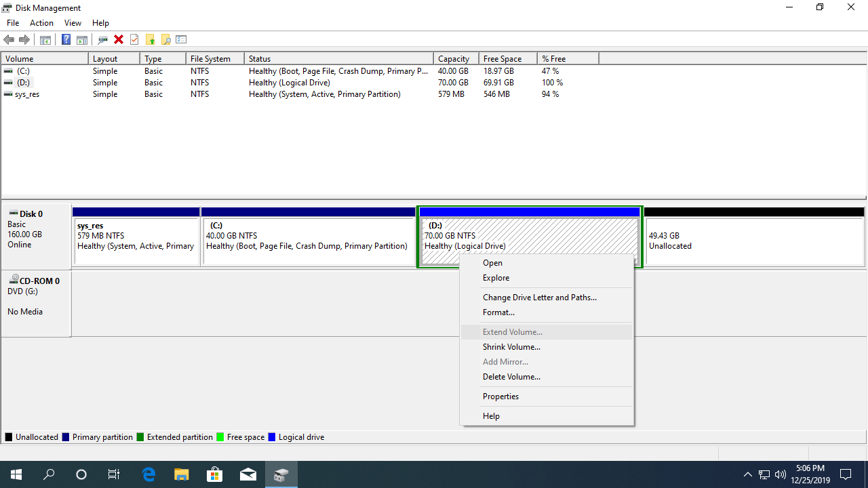Click the blue Help question mark icon
The image size is (868, 488).
66,40
